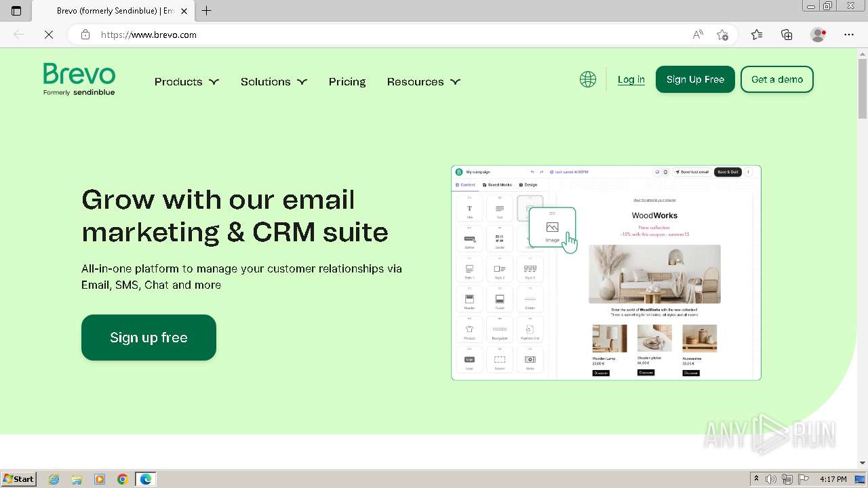Open Windows Explorer from taskbar
The height and width of the screenshot is (488, 868).
click(x=77, y=479)
